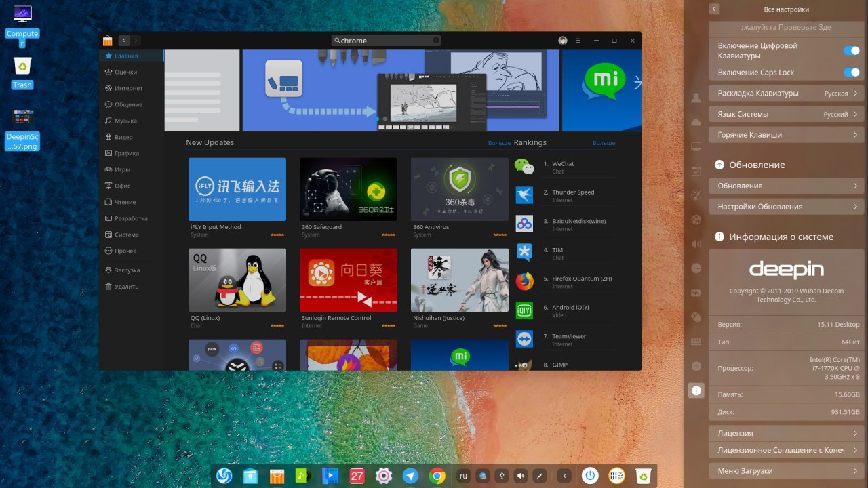
Task: Open QQ (Linux) app thumbnail
Action: tap(237, 280)
